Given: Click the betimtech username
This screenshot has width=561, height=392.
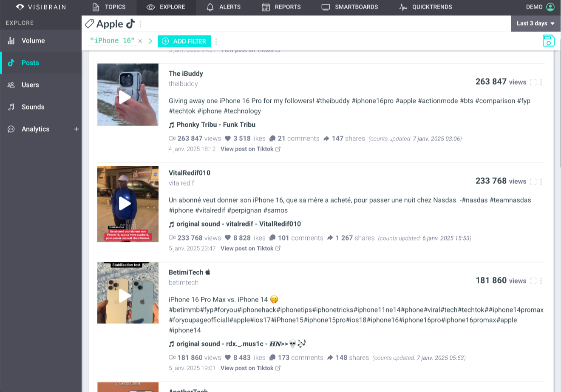Looking at the screenshot, I should click(184, 283).
